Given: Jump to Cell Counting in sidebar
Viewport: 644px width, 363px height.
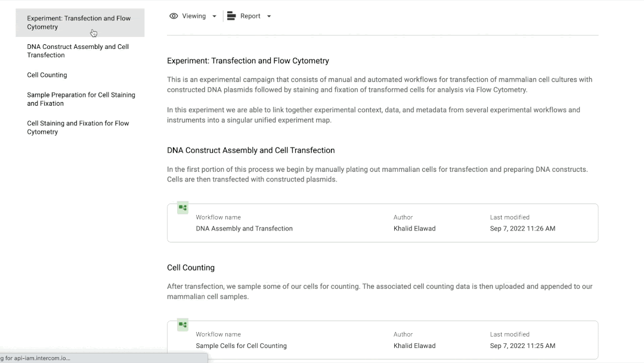Looking at the screenshot, I should pos(47,75).
